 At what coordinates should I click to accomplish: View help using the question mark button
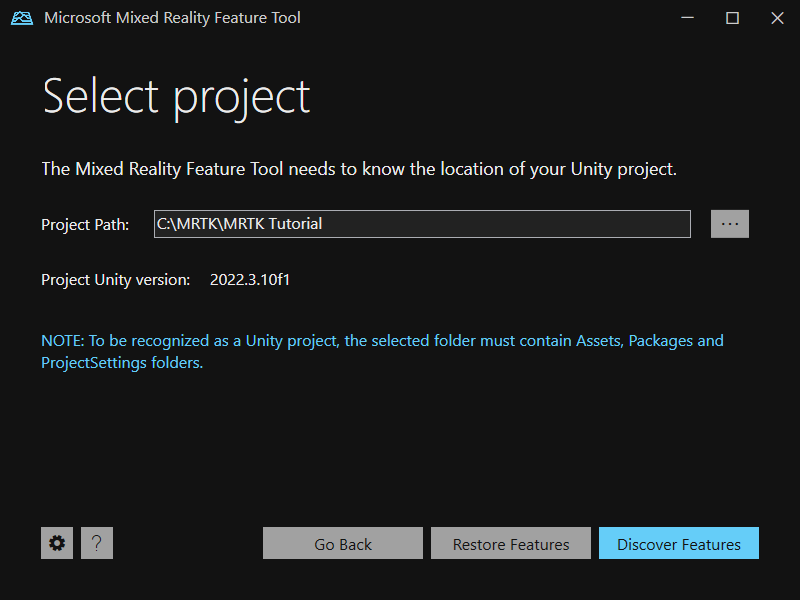tap(96, 543)
